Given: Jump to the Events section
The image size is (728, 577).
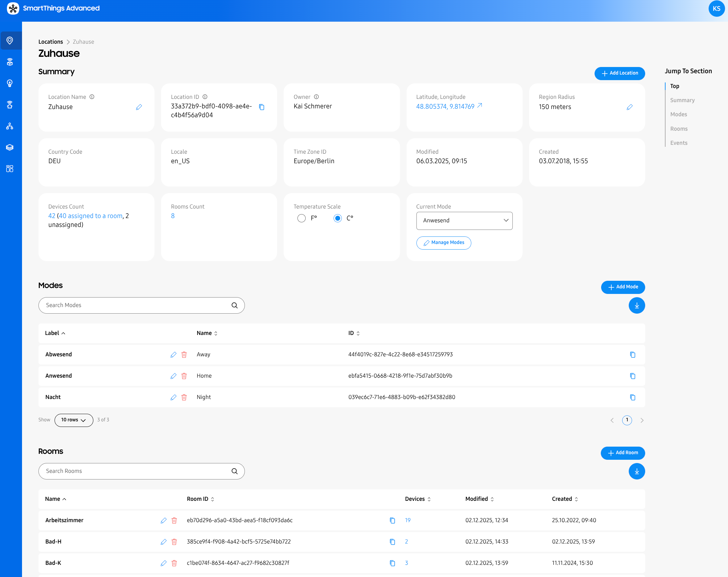Looking at the screenshot, I should (x=678, y=143).
